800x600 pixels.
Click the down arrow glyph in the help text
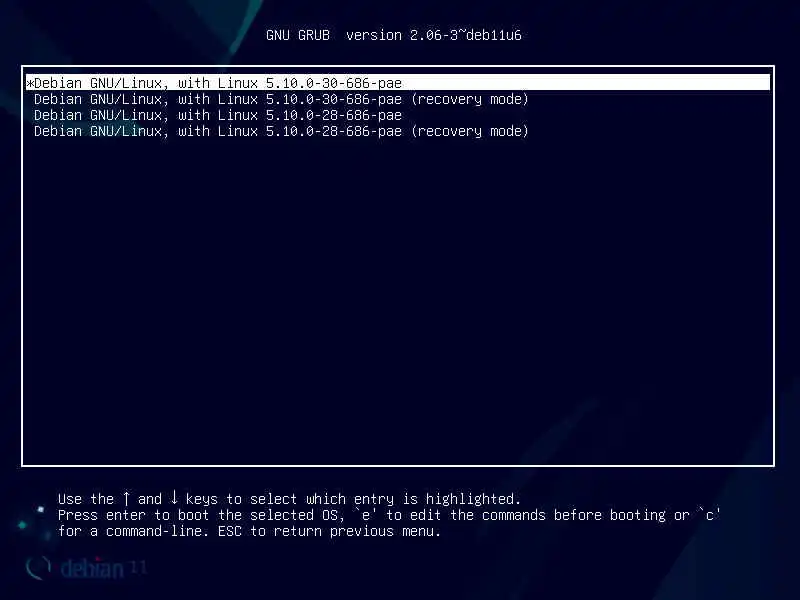[x=174, y=498]
